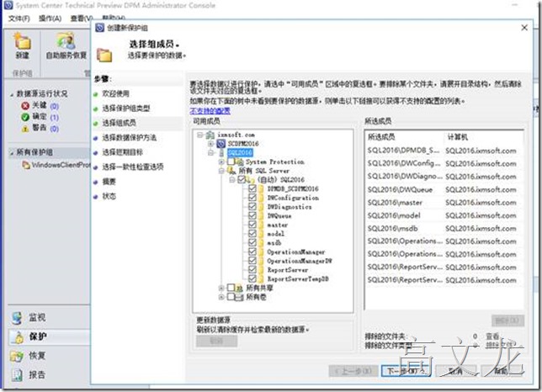Uncheck the OperationsManager checkbox
This screenshot has height=392, width=542.
pyautogui.click(x=252, y=252)
